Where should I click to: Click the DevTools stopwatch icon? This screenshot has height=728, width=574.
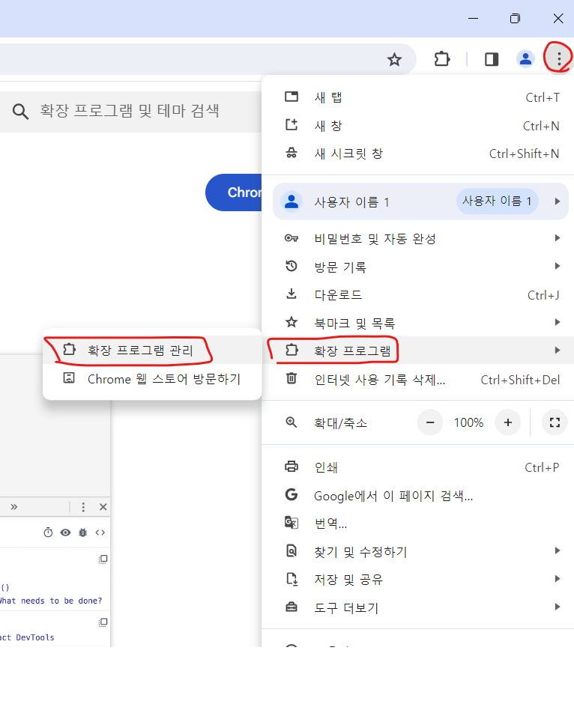[x=48, y=533]
